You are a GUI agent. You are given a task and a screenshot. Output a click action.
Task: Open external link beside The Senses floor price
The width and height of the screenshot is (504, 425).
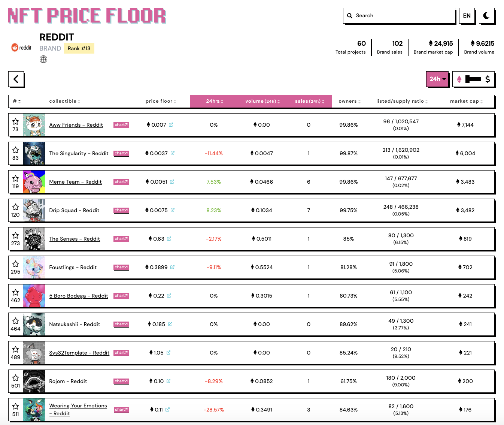169,239
